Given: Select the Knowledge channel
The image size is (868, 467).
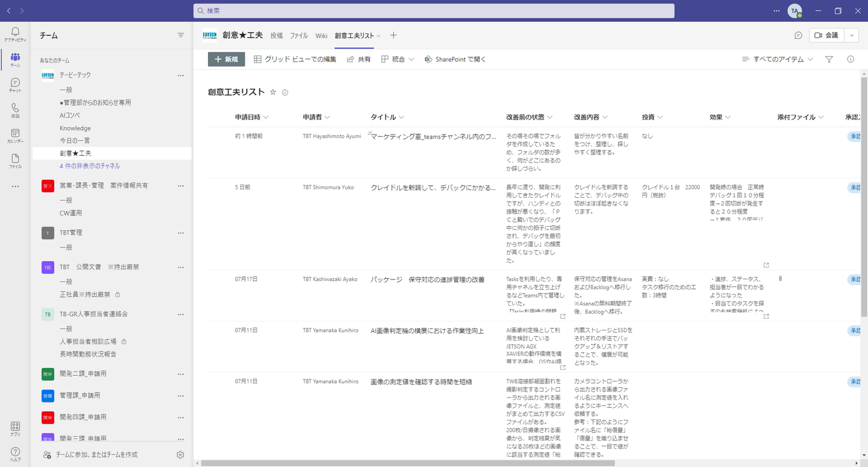Looking at the screenshot, I should pos(75,128).
